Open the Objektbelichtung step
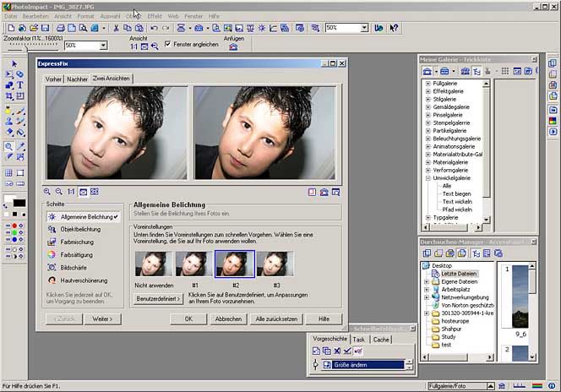The height and width of the screenshot is (392, 561). coord(80,229)
